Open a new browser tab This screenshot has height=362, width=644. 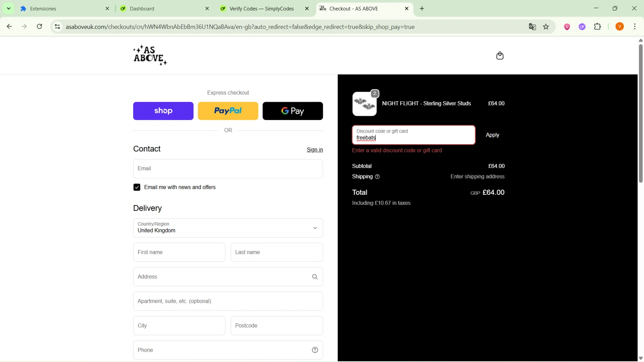(422, 9)
